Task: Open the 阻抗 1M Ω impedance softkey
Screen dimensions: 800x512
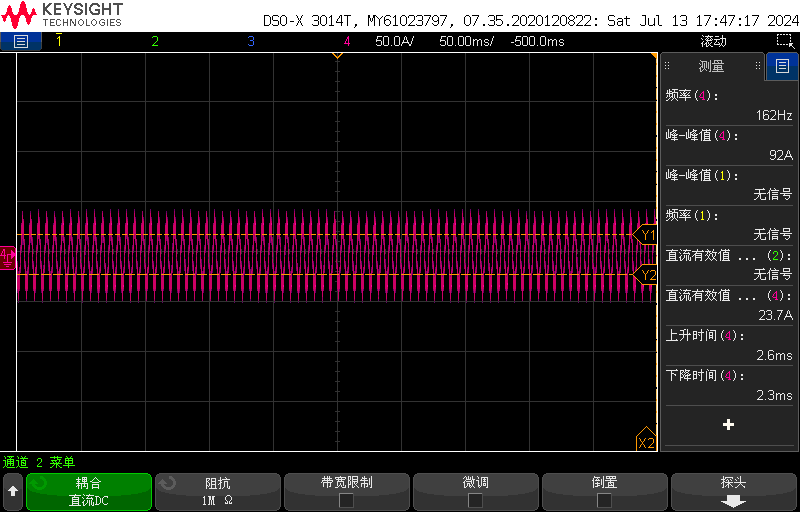Action: click(x=218, y=492)
